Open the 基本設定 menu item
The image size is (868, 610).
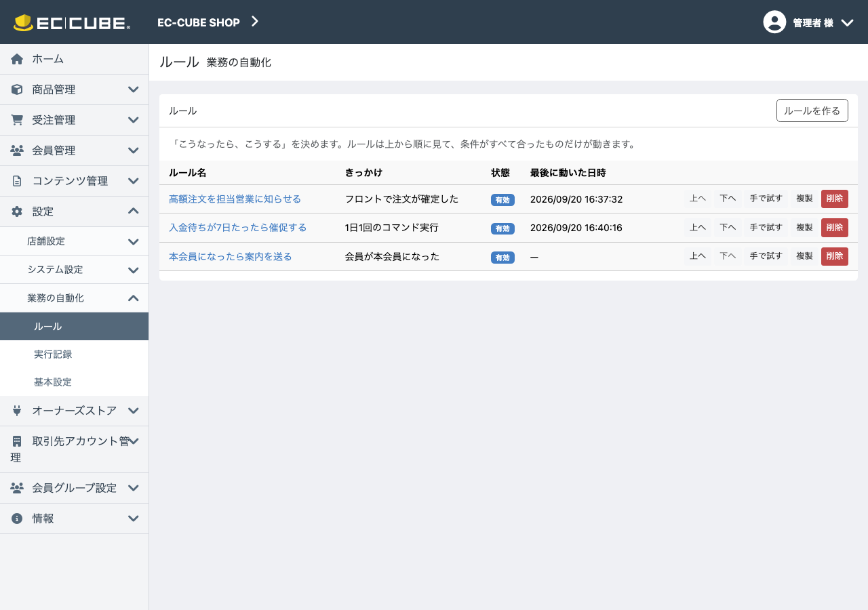click(x=74, y=382)
